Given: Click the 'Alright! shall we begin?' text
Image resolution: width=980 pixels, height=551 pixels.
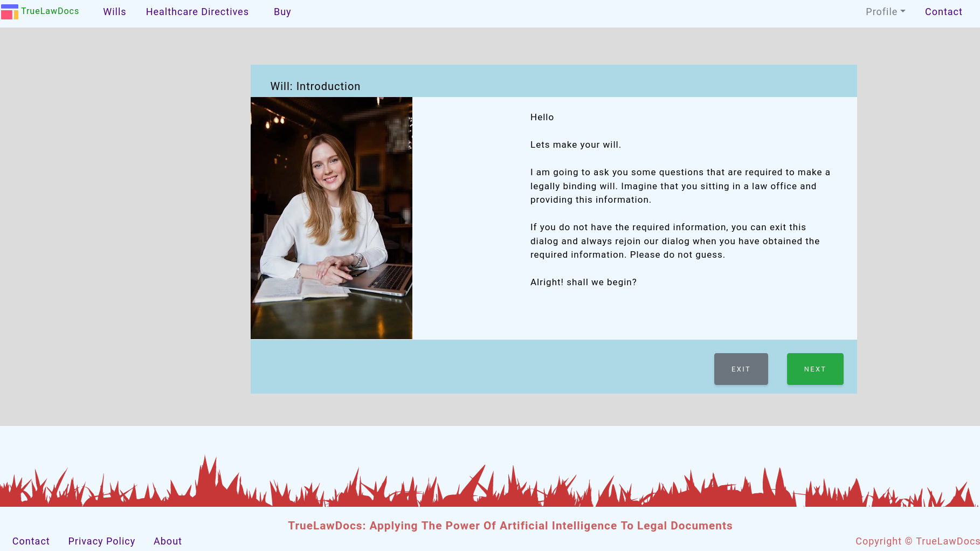Looking at the screenshot, I should (583, 281).
